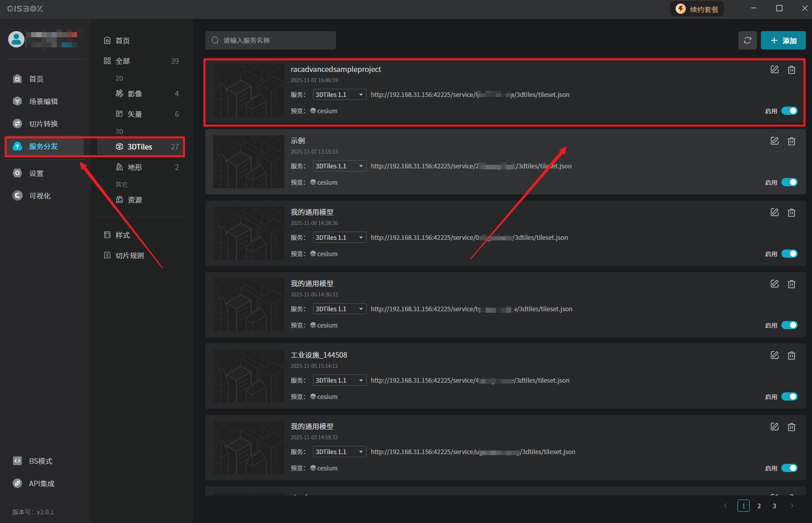Edit the racadvancedsampleproject service
The height and width of the screenshot is (523, 812).
(774, 69)
